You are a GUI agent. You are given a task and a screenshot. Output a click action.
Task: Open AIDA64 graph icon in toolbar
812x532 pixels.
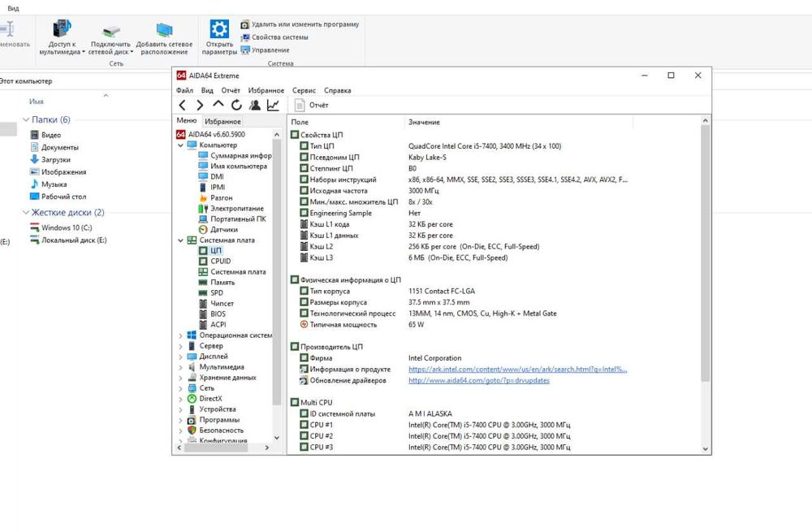coord(273,105)
